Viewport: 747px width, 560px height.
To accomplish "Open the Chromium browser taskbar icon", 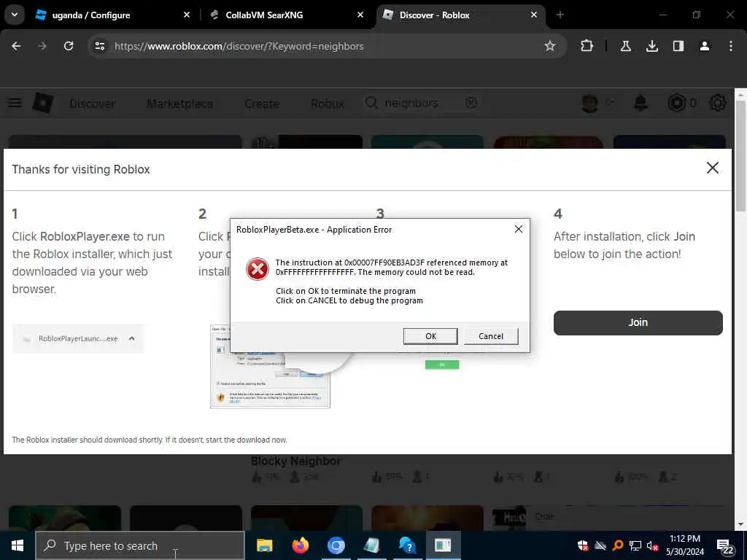I will [x=336, y=545].
